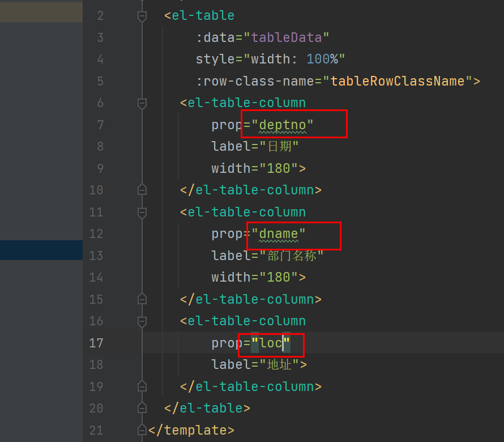Click the fold end marker on line 15
Viewport: 504px width, 442px height.
click(x=142, y=299)
